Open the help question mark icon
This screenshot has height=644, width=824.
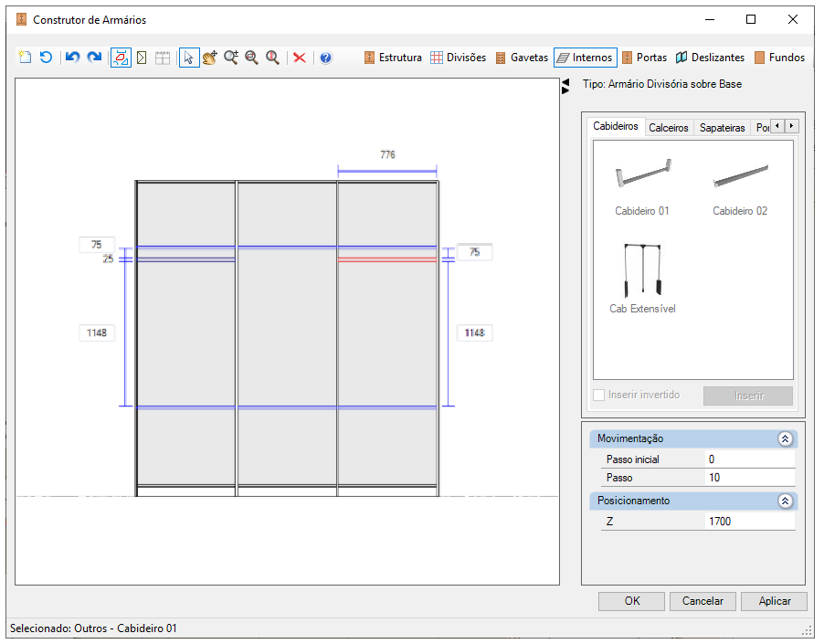tap(326, 58)
